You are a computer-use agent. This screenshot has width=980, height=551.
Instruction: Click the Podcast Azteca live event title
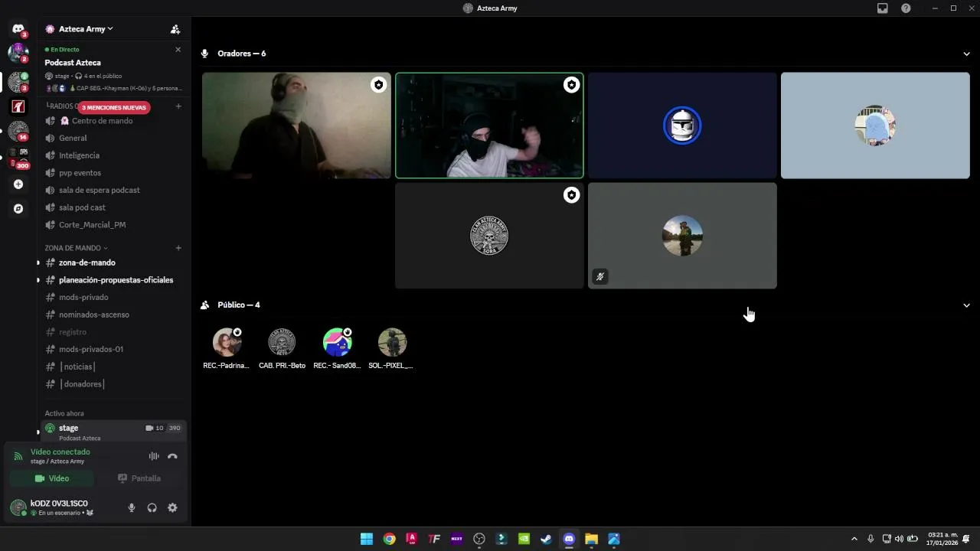[73, 63]
